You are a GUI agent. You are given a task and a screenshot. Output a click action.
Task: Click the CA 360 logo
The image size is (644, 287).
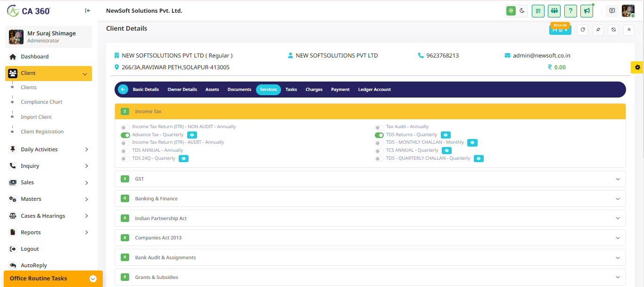point(29,11)
